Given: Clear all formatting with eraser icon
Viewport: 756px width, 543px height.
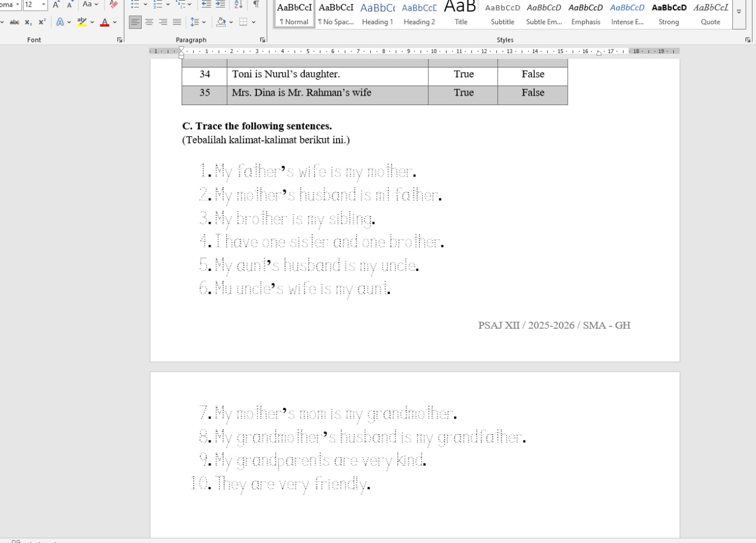Looking at the screenshot, I should click(114, 5).
